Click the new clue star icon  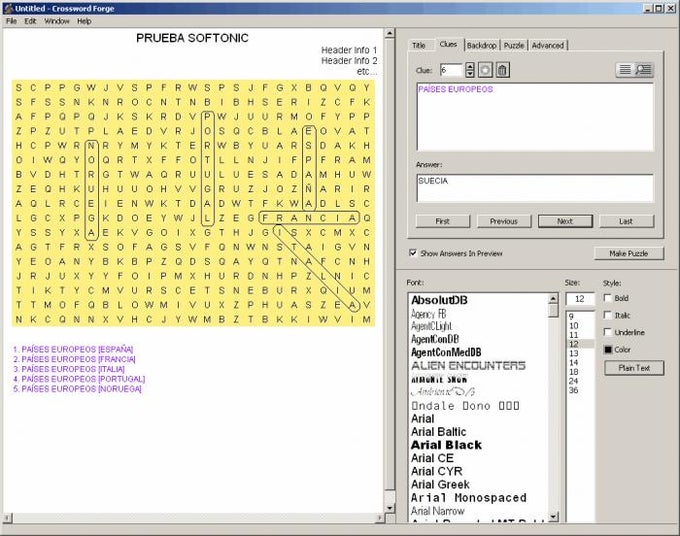tap(485, 70)
